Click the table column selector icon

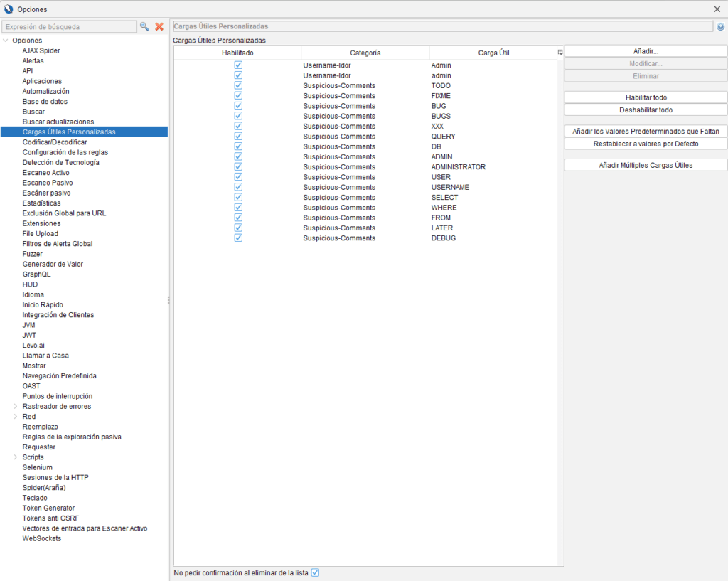(x=560, y=53)
